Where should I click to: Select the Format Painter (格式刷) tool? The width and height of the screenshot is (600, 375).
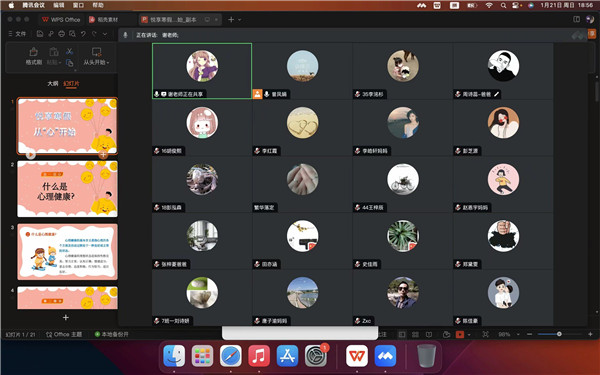[34, 56]
